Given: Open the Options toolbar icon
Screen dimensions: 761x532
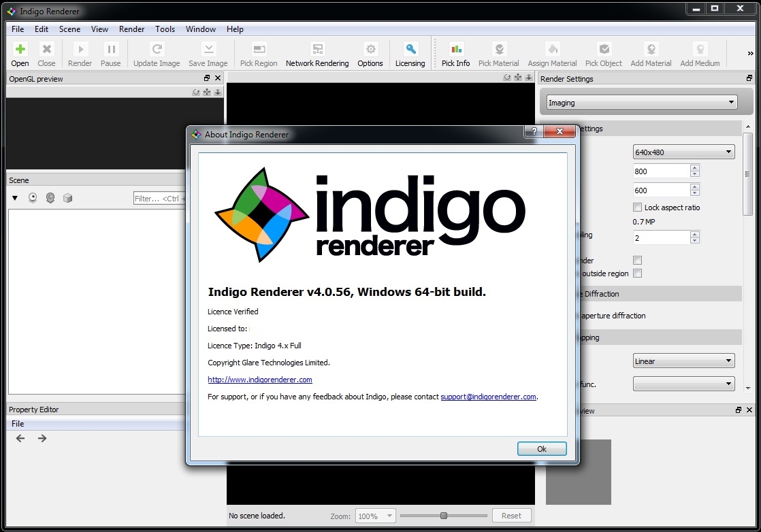Looking at the screenshot, I should click(370, 54).
